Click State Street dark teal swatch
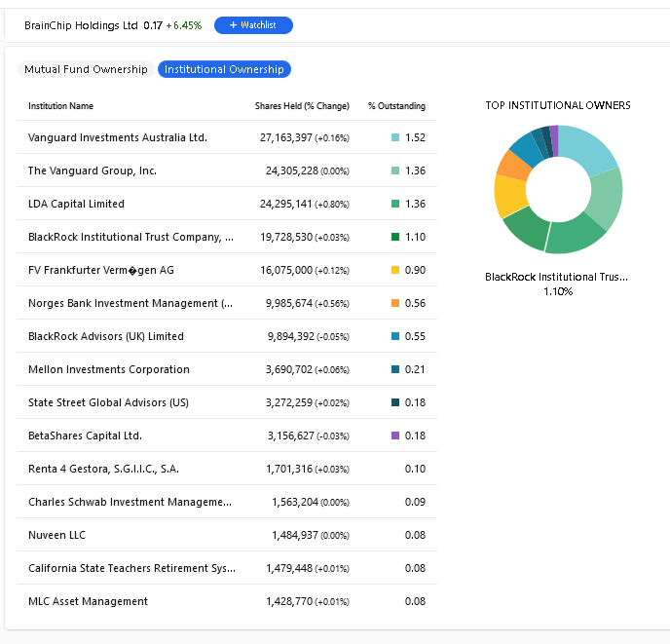The image size is (670, 644). pos(395,402)
